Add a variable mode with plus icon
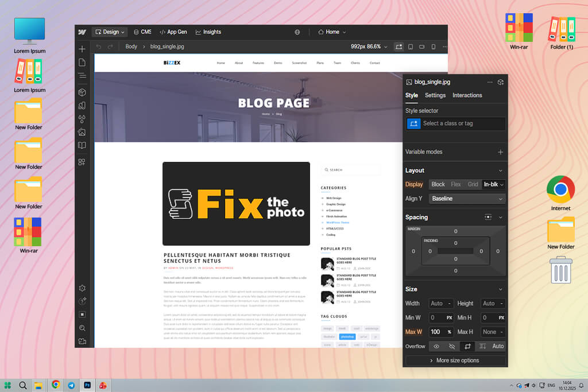 (501, 152)
